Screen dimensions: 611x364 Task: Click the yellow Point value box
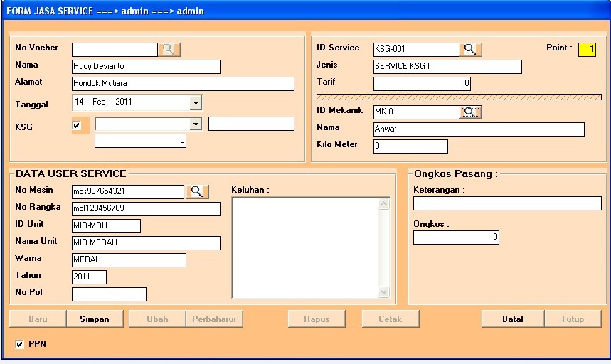tap(587, 50)
